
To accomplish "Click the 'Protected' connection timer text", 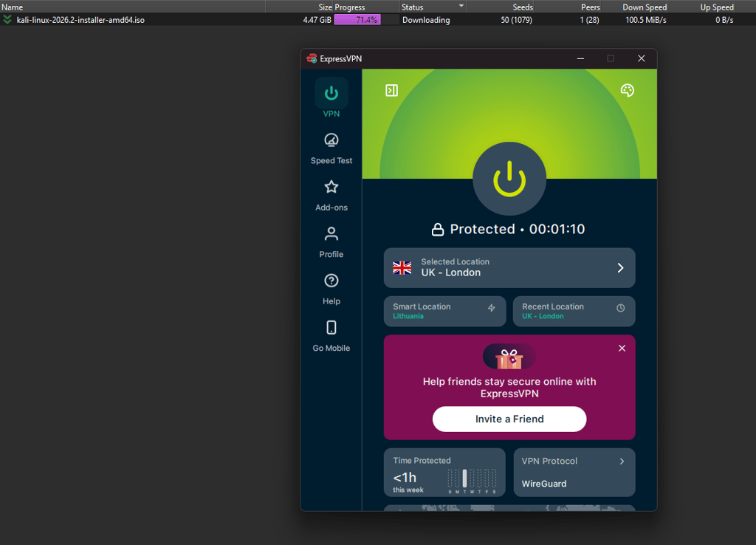I will click(518, 229).
